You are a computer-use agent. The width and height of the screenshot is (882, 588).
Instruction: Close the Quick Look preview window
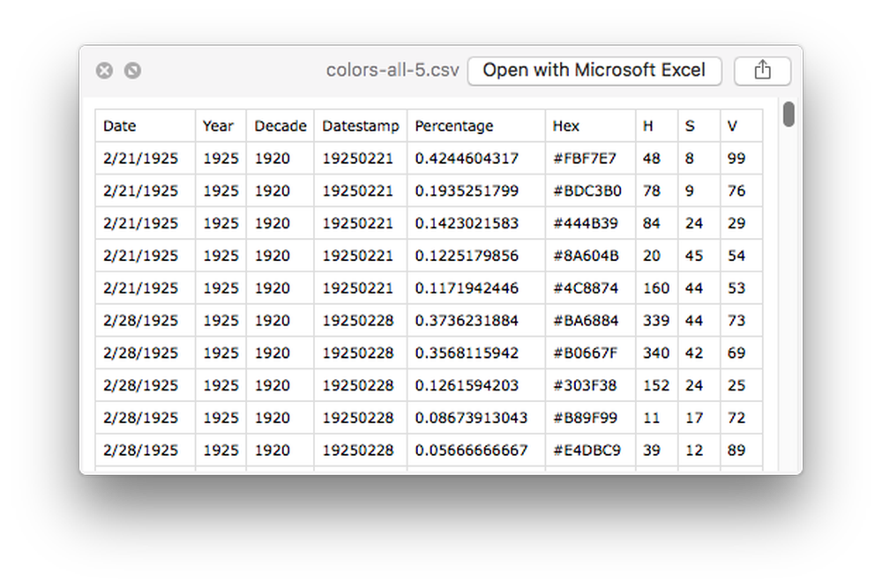point(104,71)
